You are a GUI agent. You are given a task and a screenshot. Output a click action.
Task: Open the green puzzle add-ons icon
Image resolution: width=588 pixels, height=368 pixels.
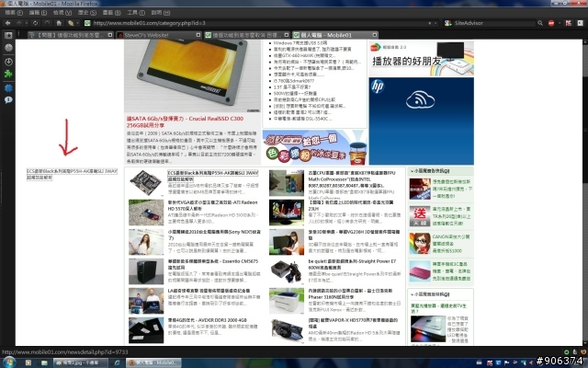(x=8, y=74)
